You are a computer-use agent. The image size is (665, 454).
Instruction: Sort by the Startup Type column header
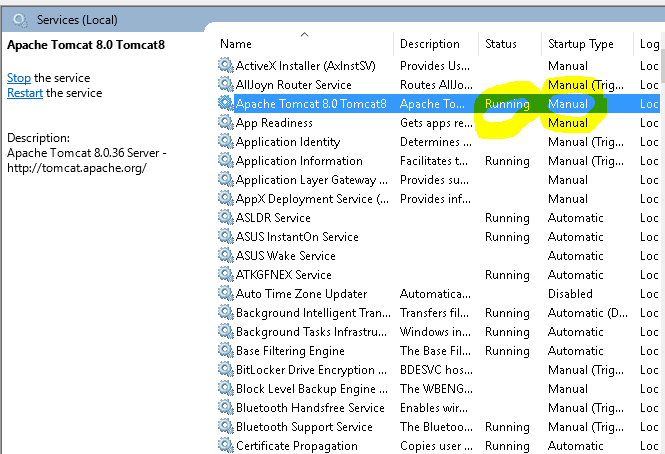point(581,44)
